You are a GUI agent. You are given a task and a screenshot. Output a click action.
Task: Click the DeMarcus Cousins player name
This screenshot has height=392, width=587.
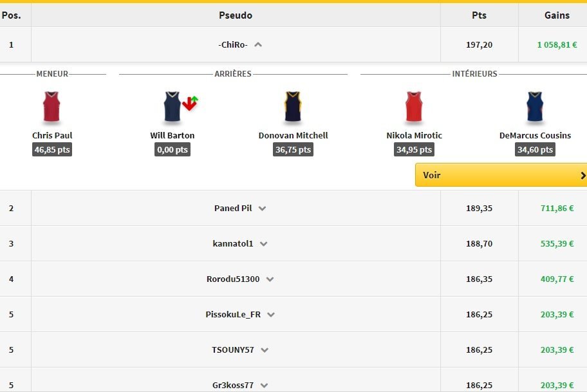(535, 136)
